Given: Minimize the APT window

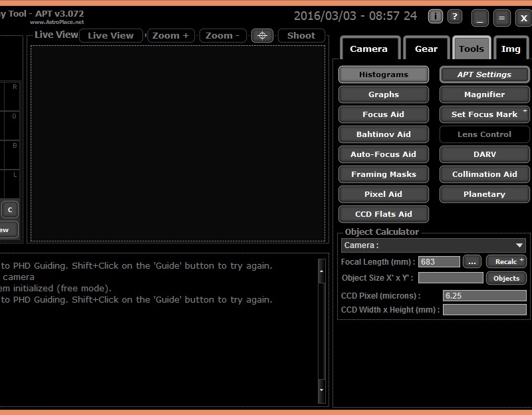Looking at the screenshot, I should 479,18.
